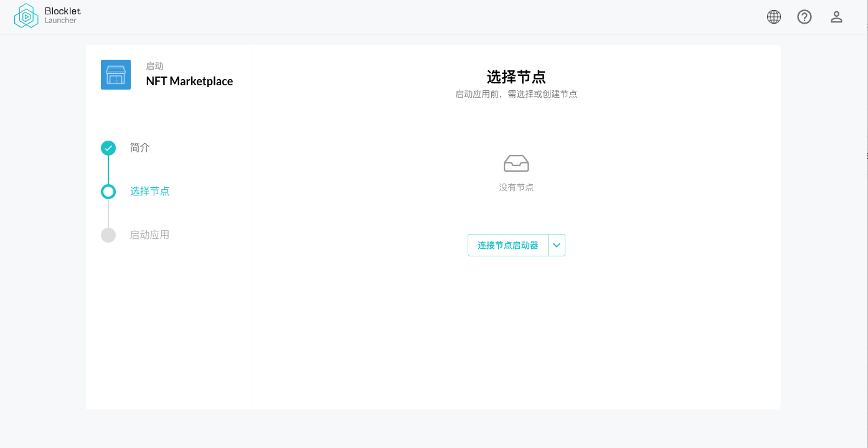Open the user account profile icon
868x448 pixels.
pos(836,17)
